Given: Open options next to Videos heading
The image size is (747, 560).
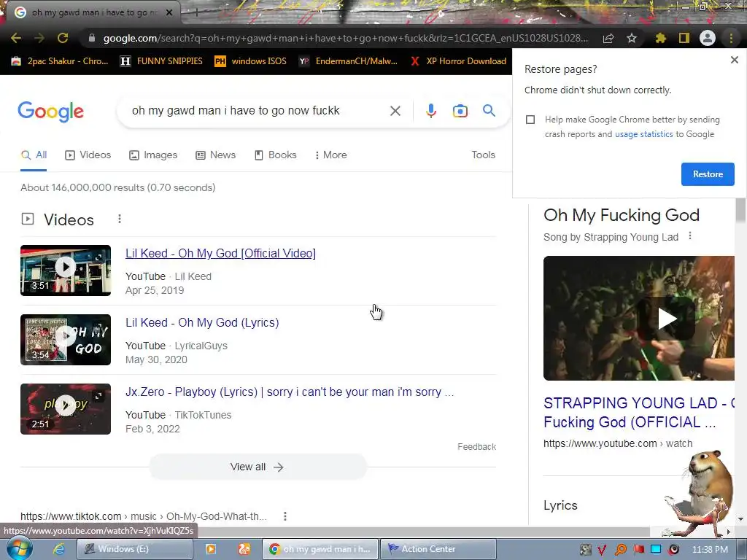Looking at the screenshot, I should [x=120, y=219].
